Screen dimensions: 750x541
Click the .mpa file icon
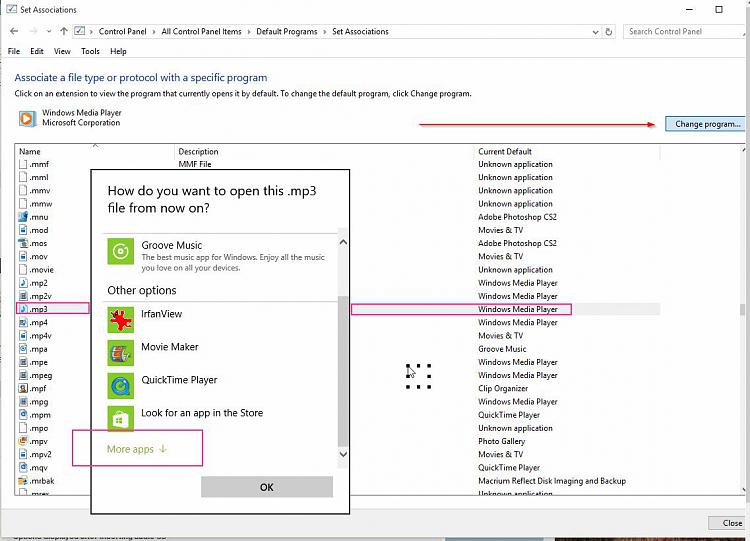click(23, 349)
